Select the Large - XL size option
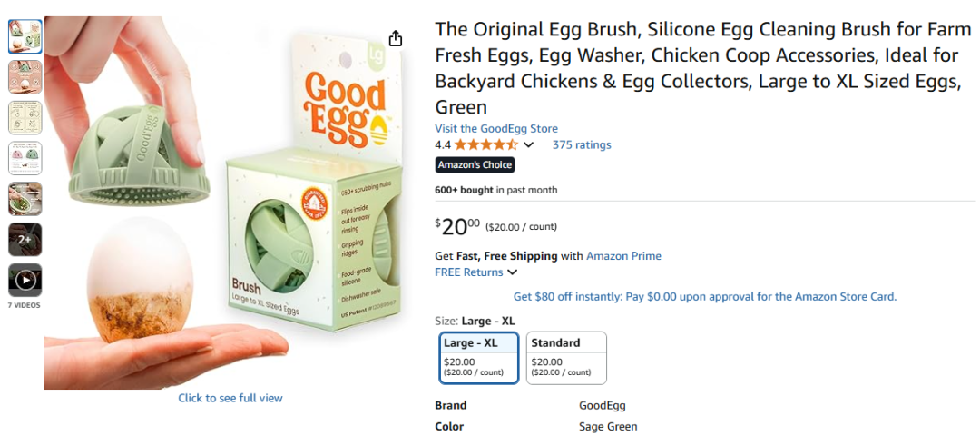The height and width of the screenshot is (436, 980). point(478,358)
